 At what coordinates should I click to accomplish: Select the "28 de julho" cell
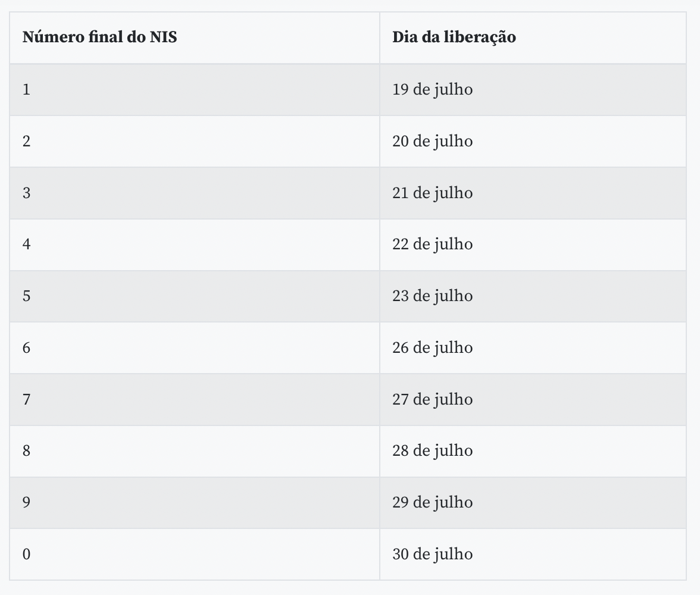433,451
